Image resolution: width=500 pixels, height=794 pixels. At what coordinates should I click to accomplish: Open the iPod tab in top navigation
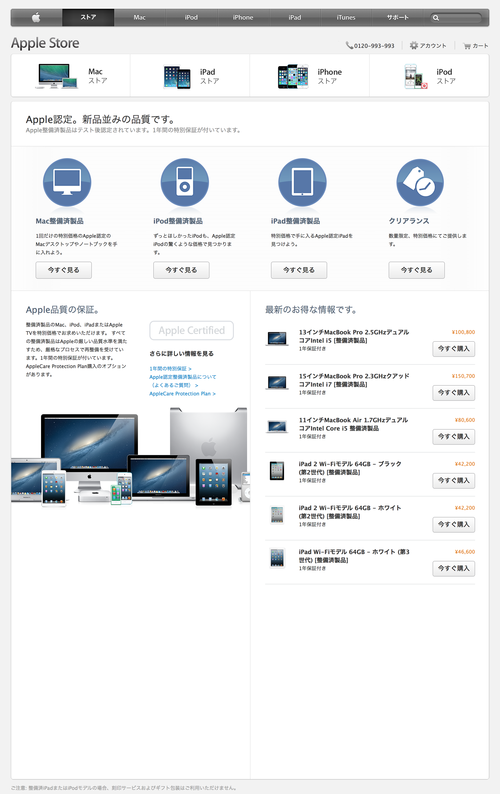(191, 18)
